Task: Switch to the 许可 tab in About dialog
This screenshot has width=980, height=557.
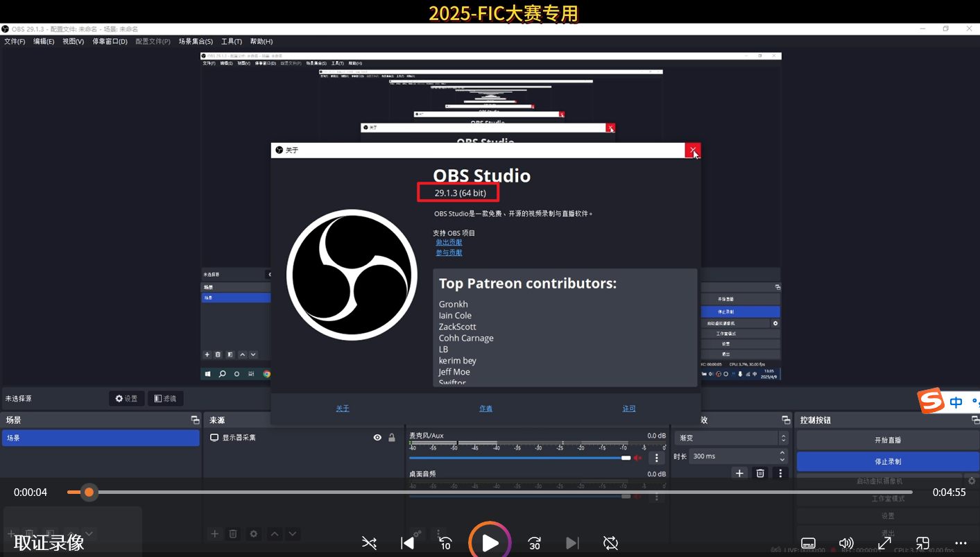Action: [x=629, y=409]
